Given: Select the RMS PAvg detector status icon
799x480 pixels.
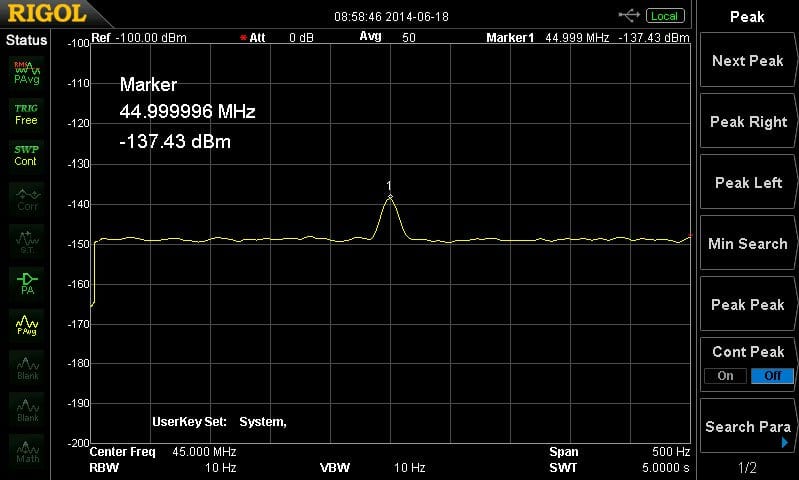Looking at the screenshot, I should click(x=26, y=73).
